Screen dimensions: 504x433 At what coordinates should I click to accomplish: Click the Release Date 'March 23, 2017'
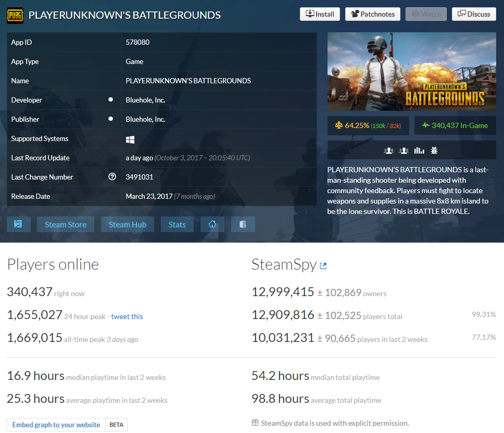point(149,196)
